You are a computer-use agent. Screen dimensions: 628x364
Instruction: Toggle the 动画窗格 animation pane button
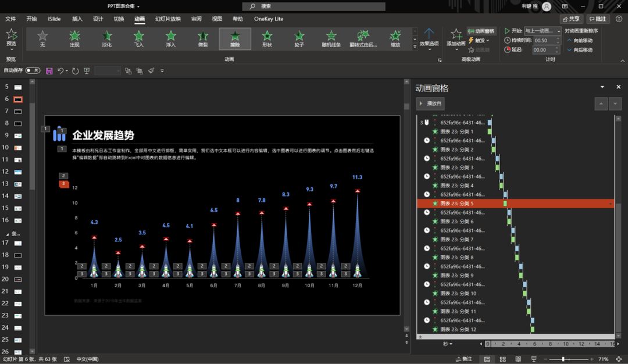[x=481, y=31]
